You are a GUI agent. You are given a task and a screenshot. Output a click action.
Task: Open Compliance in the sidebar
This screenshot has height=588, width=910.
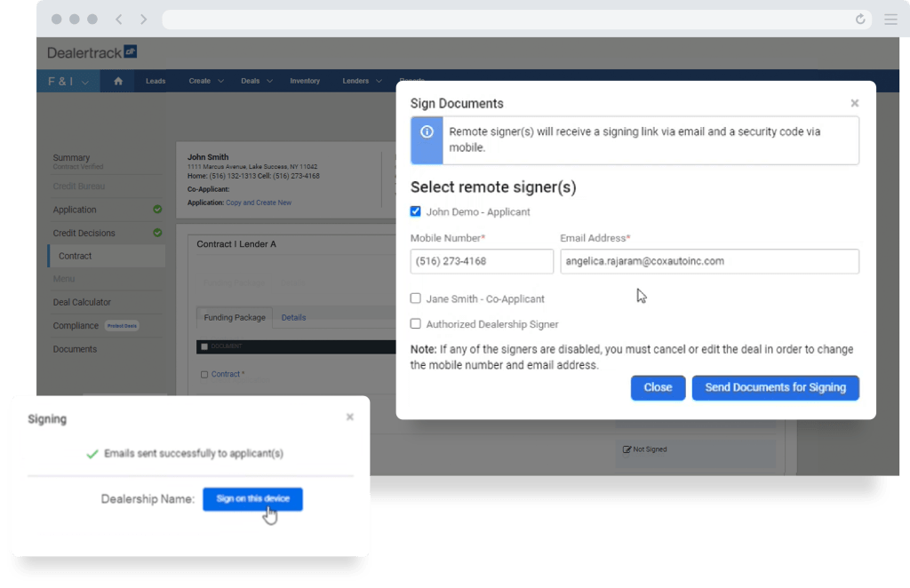76,326
